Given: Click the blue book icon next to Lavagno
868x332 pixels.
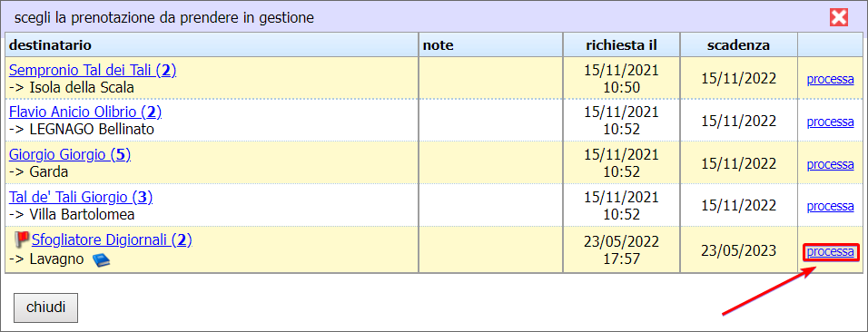Looking at the screenshot, I should point(102,259).
